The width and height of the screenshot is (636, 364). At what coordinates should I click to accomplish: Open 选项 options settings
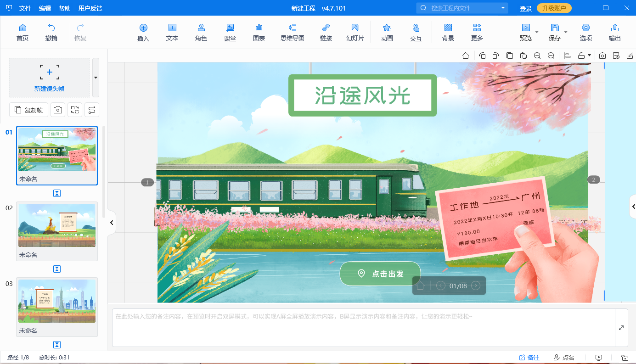tap(586, 33)
